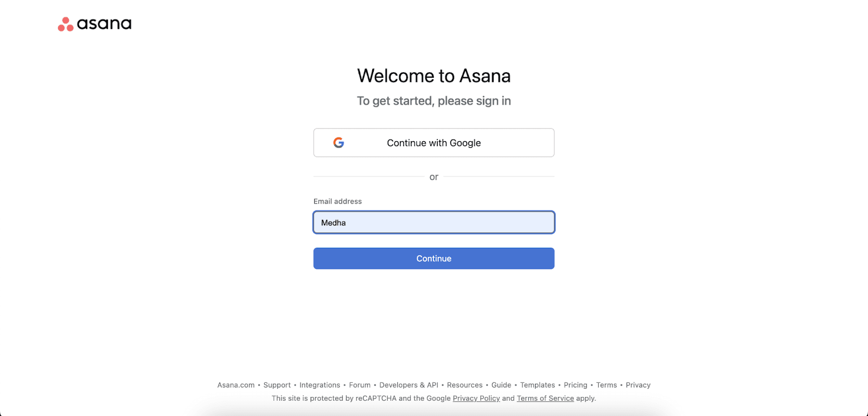Click the Email address label
The image size is (868, 416).
click(x=337, y=201)
